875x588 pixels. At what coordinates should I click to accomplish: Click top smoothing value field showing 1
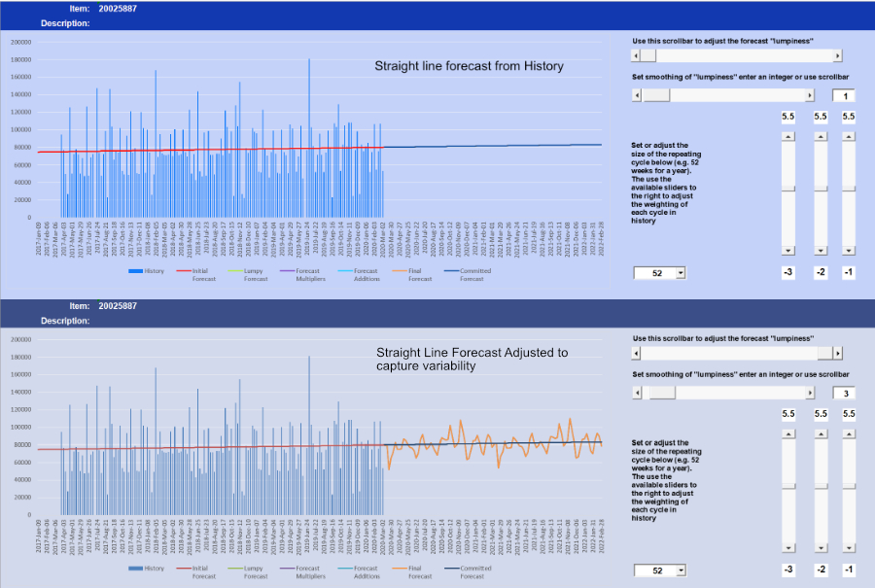tap(845, 95)
